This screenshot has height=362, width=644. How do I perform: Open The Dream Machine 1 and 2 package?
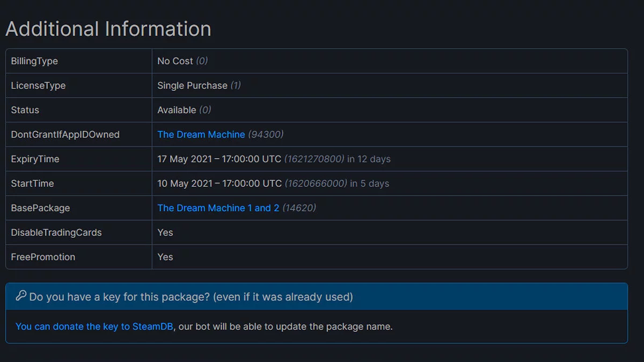pos(218,208)
